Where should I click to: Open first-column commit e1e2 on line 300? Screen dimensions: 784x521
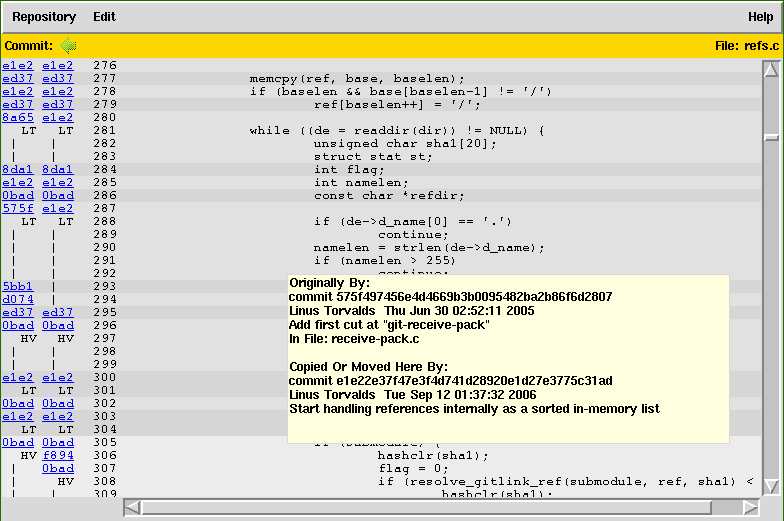18,378
